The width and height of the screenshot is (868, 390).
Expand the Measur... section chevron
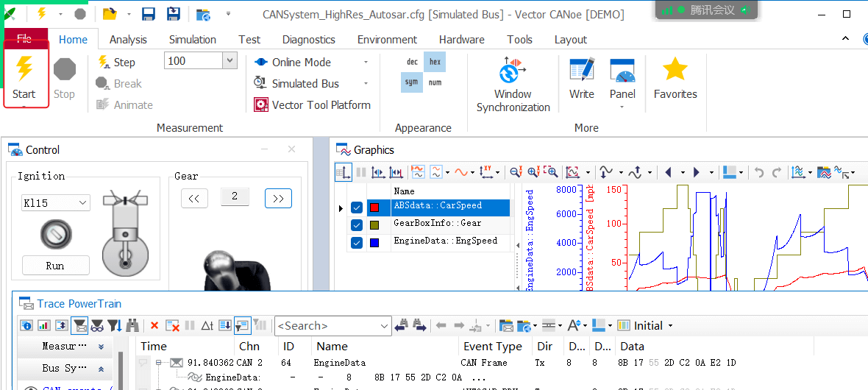tap(101, 347)
